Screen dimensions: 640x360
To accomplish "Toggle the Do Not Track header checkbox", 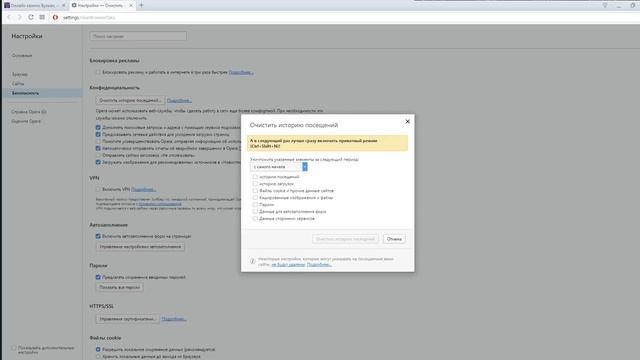I will tap(98, 155).
